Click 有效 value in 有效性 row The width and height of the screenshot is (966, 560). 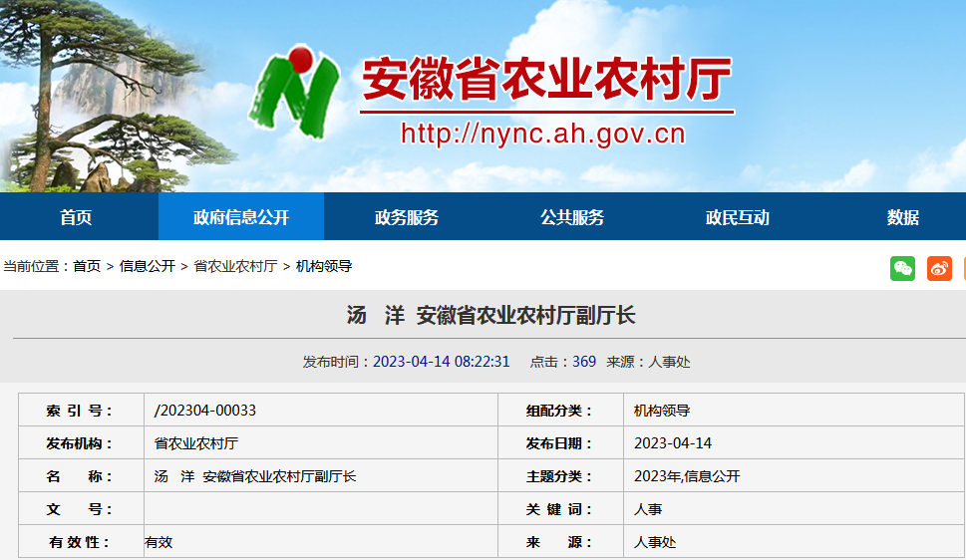(159, 542)
